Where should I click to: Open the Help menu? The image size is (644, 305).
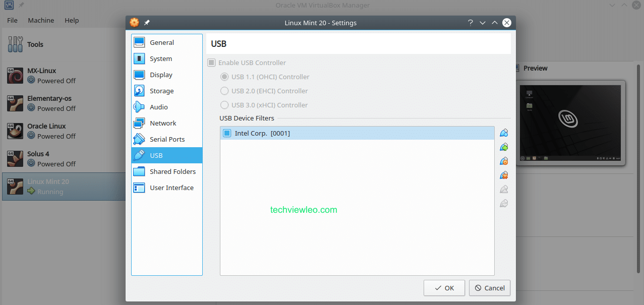72,20
